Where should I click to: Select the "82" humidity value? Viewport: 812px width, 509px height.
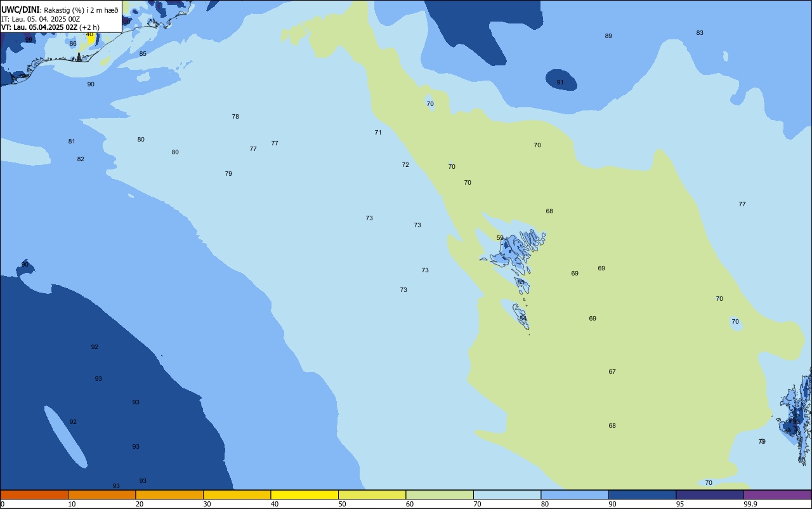click(x=81, y=159)
